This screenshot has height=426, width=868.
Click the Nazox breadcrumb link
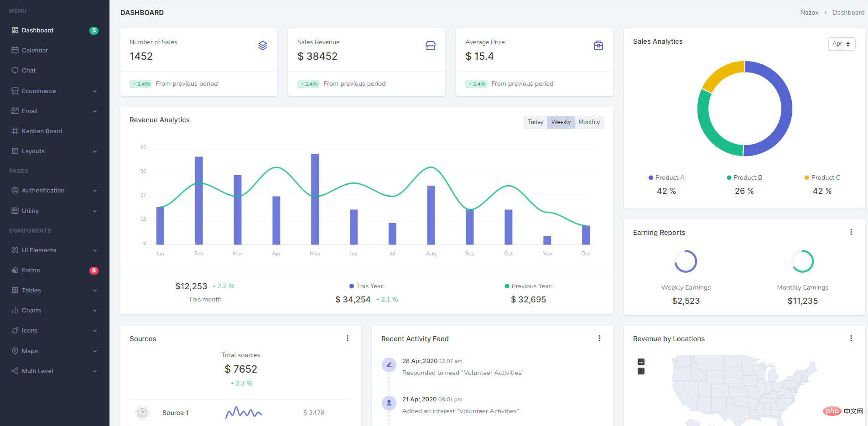[809, 12]
